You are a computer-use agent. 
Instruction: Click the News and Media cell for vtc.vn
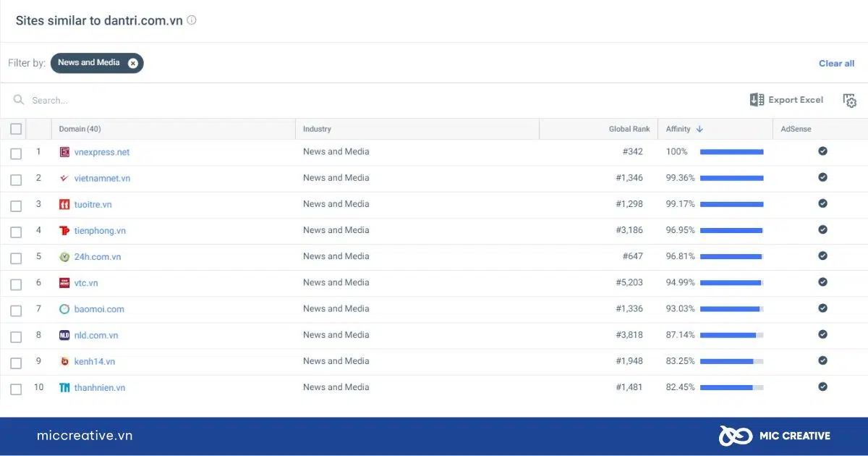point(336,282)
